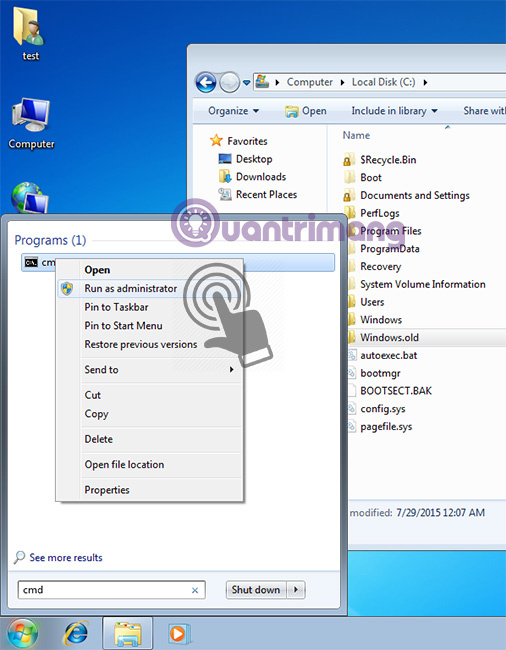Click the UAC shield icon beside Run as administrator
This screenshot has width=506, height=650.
point(67,289)
